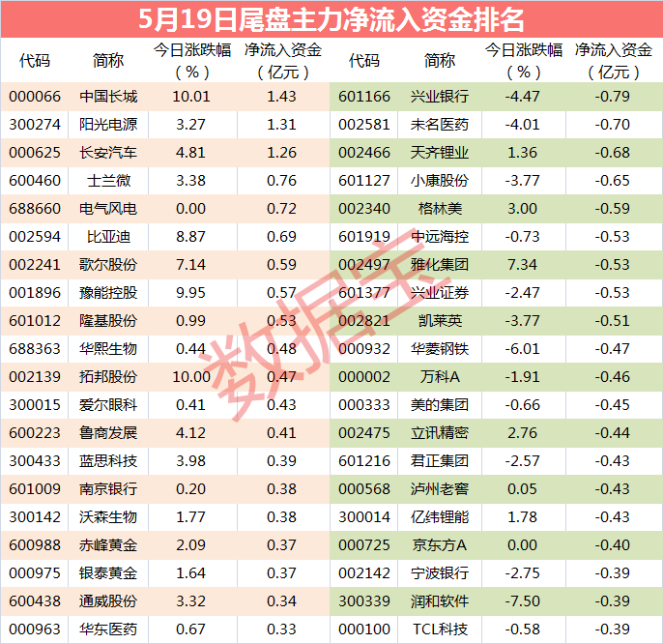This screenshot has height=644, width=663.
Task: Select stock code 000963
Action: pos(35,629)
